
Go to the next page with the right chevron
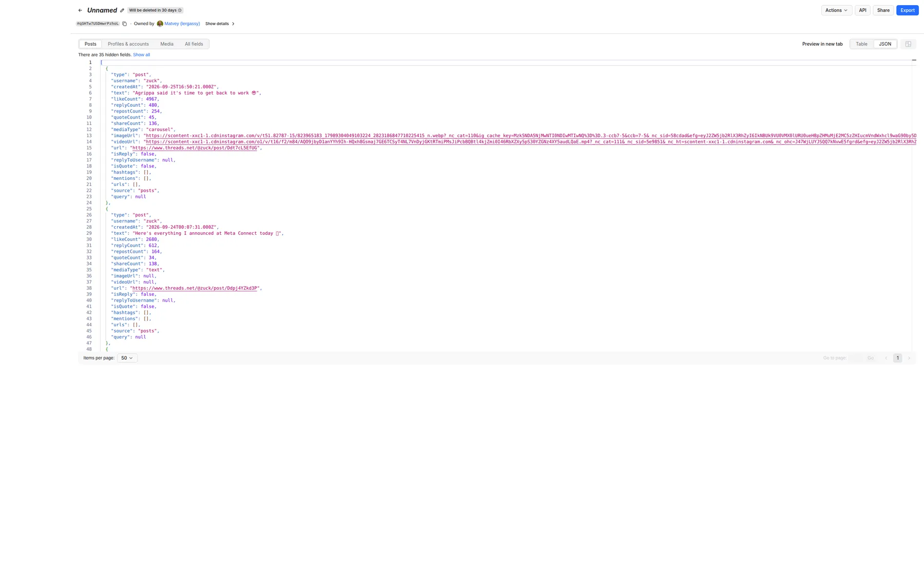[x=909, y=358]
